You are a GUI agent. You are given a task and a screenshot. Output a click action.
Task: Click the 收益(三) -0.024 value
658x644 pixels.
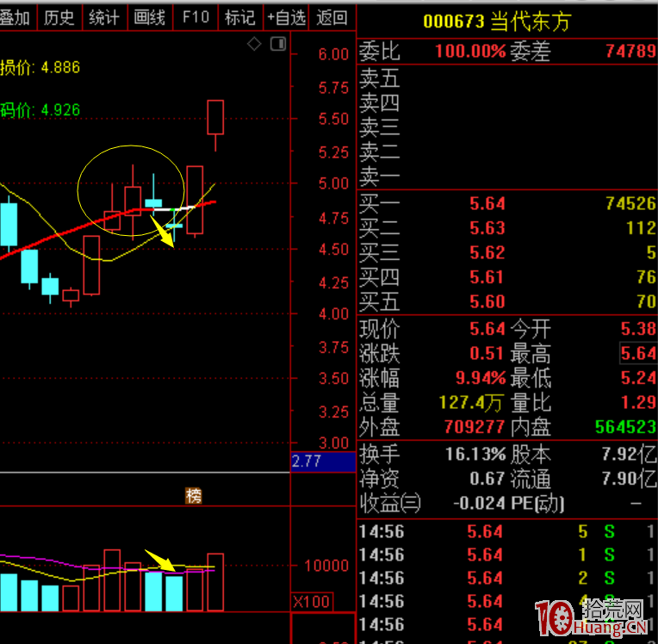tap(479, 503)
